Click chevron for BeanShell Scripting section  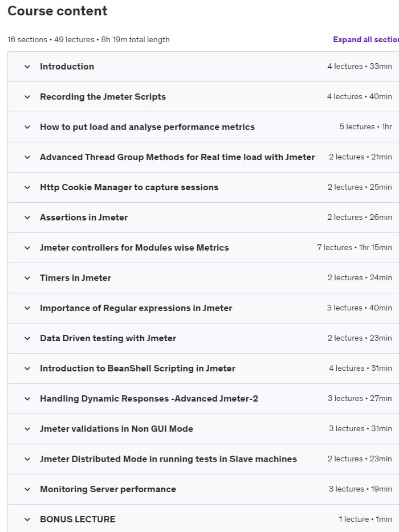coord(27,369)
